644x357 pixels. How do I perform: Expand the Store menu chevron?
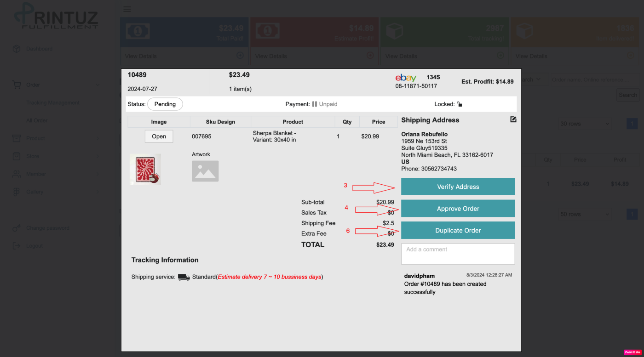point(98,156)
